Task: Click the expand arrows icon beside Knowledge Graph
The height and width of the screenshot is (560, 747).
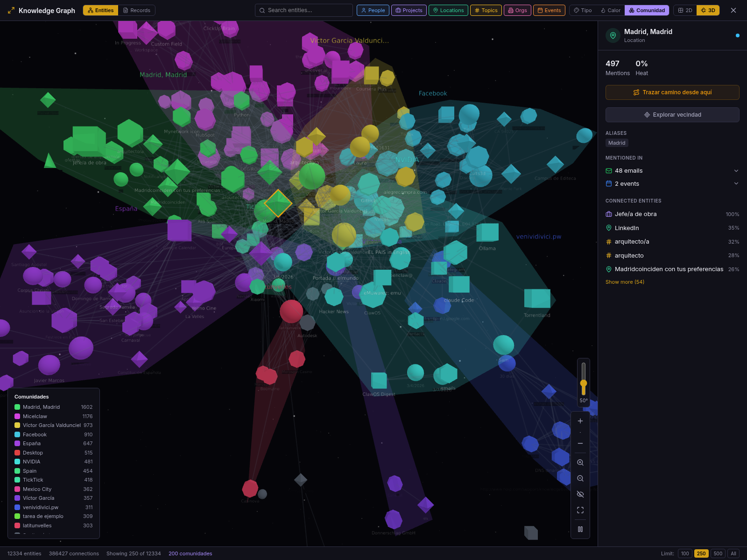Action: 11,10
